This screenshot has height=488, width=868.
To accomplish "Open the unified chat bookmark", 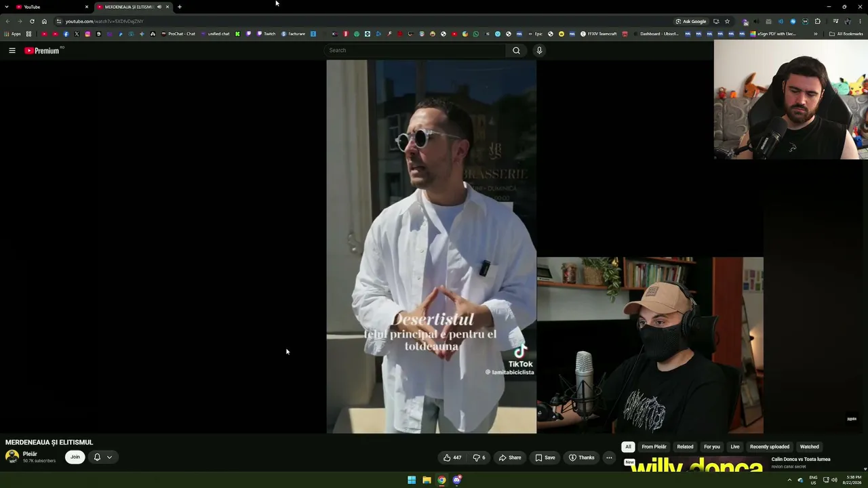I will tap(216, 34).
